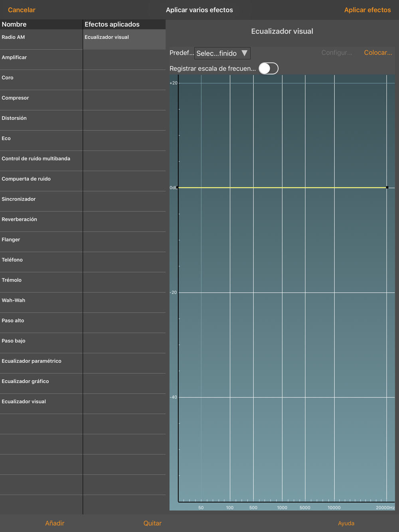
Task: Tap the Colocar... button
Action: click(378, 53)
